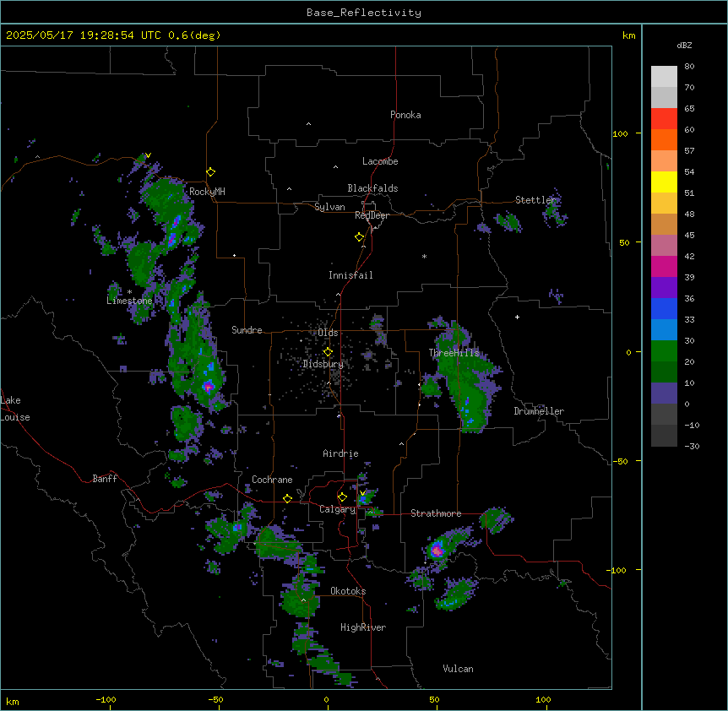Click the km unit label at top right
Viewport: 728px width, 711px height.
(629, 35)
